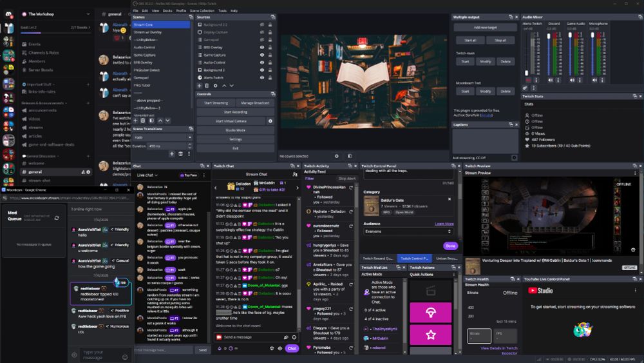644x363 pixels.
Task: Switch to Urban Requests tab
Action: click(x=446, y=258)
